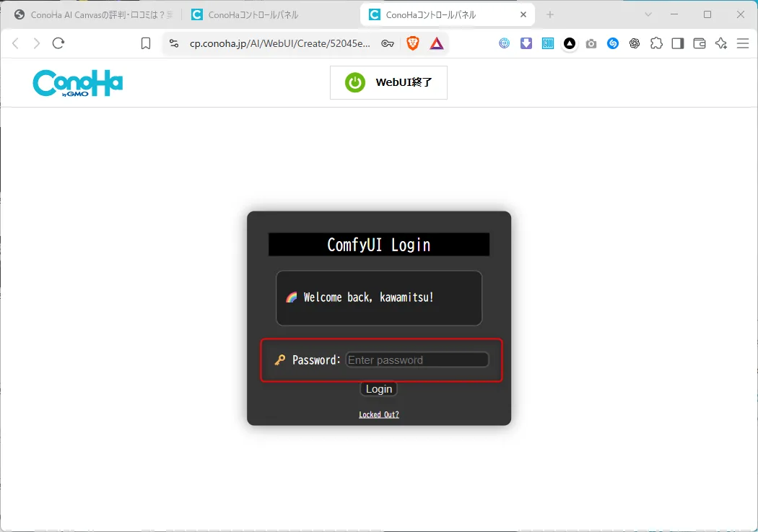Click the ComfyUI Login heading
The width and height of the screenshot is (758, 532).
point(379,245)
